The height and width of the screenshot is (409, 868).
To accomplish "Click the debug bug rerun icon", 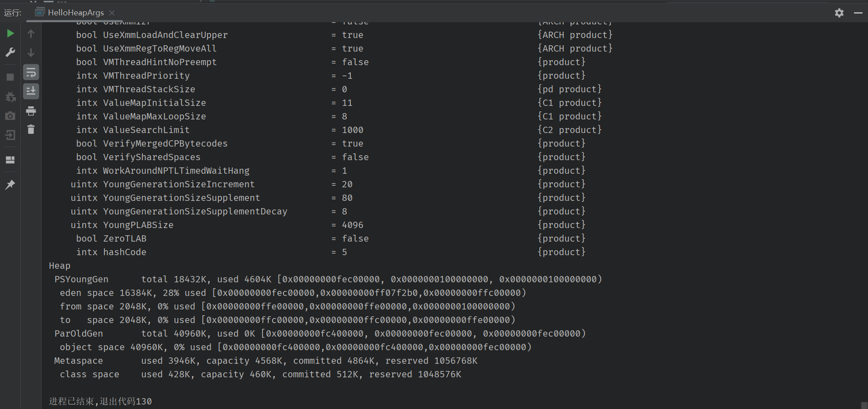I will [x=10, y=97].
